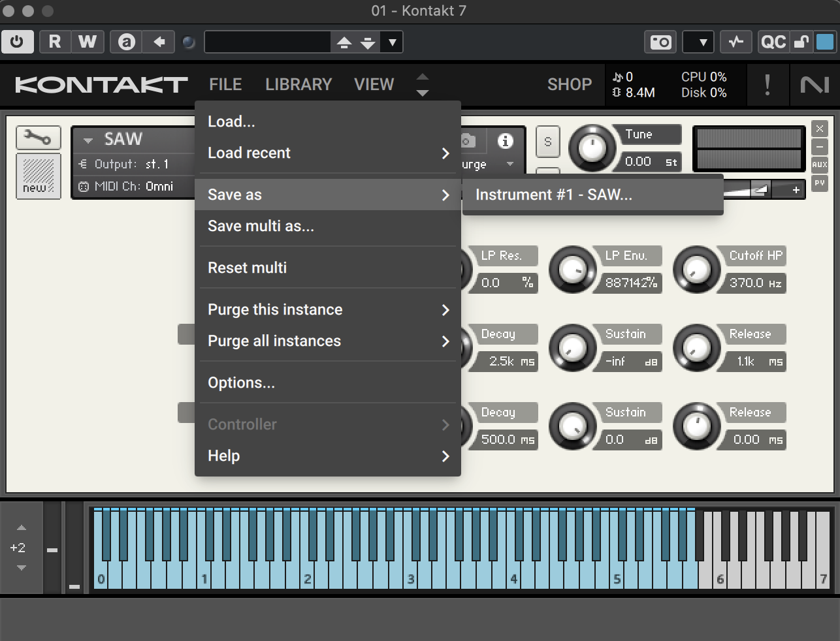
Task: Open the QC quick controls button
Action: point(773,42)
